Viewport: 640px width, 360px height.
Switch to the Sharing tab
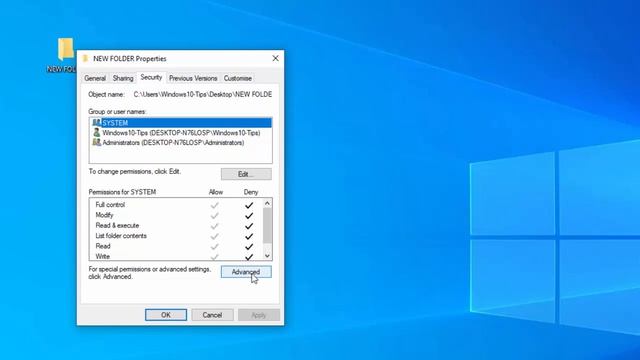tap(123, 78)
